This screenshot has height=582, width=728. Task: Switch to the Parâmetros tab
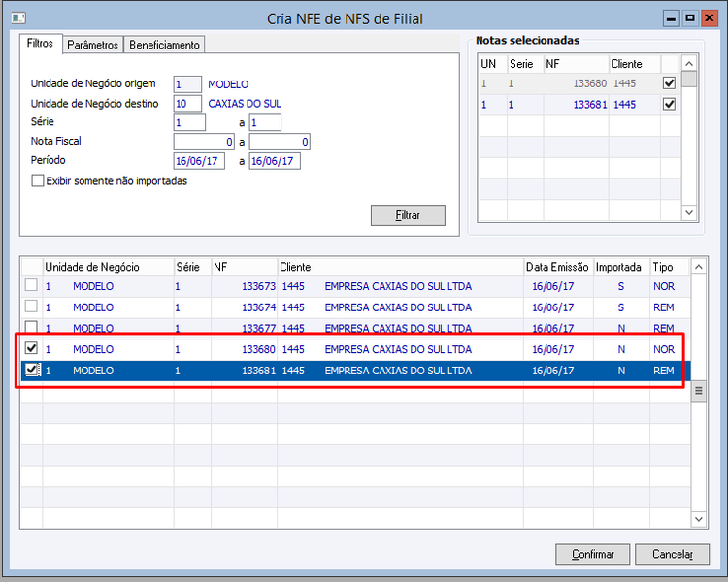[x=93, y=45]
